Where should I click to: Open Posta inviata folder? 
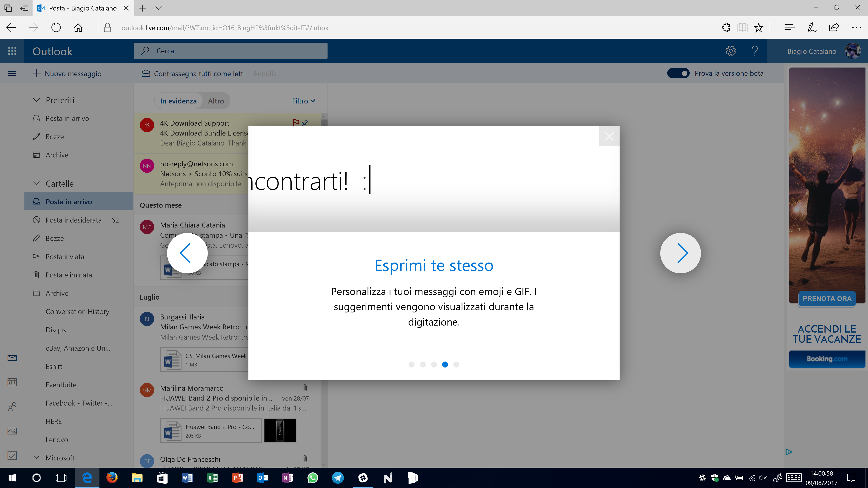[79, 256]
